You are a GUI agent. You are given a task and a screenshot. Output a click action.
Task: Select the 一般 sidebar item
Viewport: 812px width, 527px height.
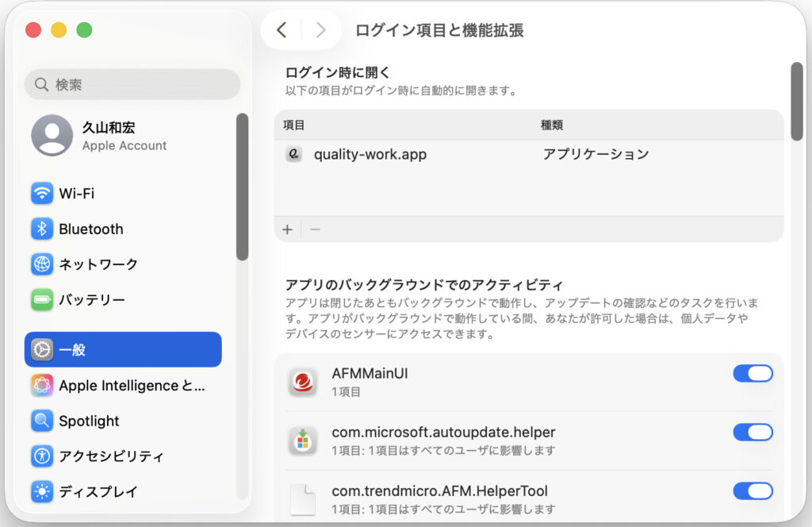(x=123, y=349)
